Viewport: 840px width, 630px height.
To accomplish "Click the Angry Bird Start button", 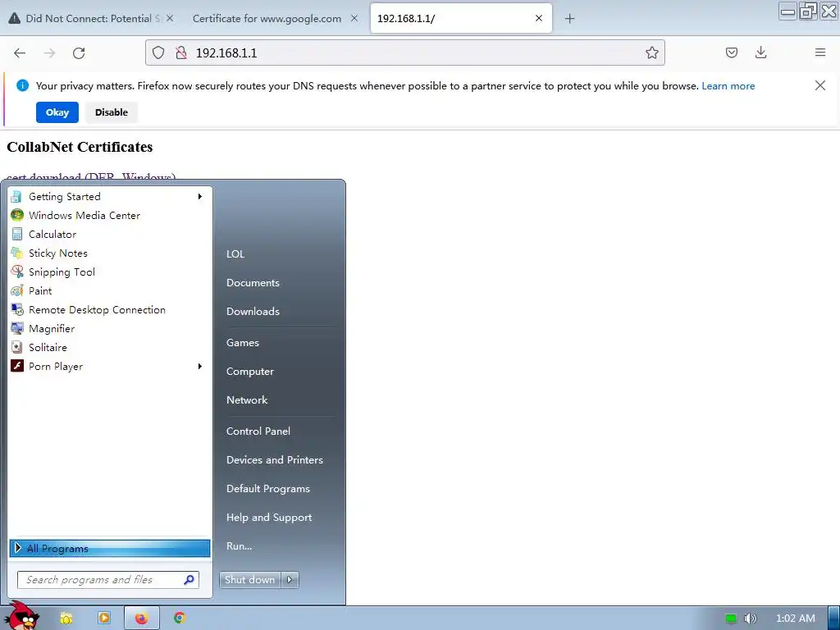I will pyautogui.click(x=22, y=616).
